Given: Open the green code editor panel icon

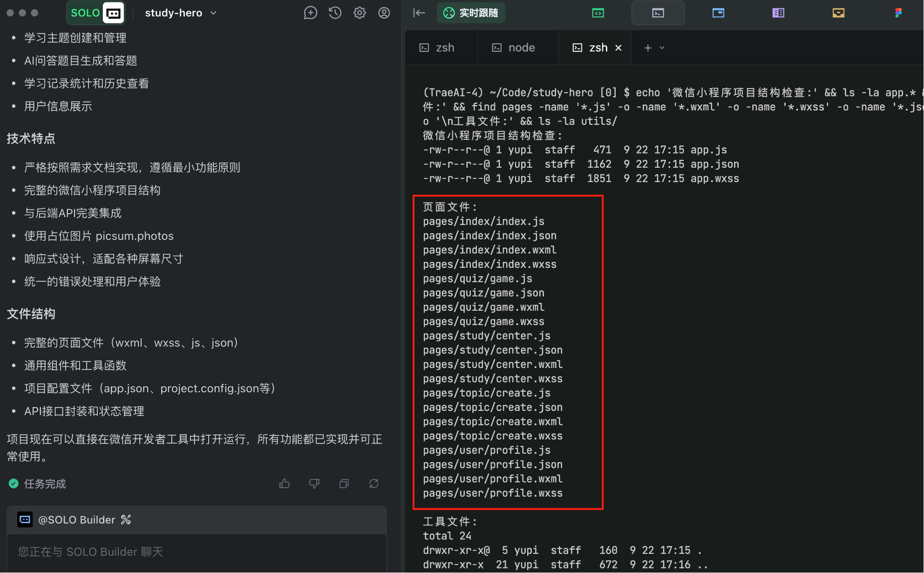Looking at the screenshot, I should [x=598, y=13].
